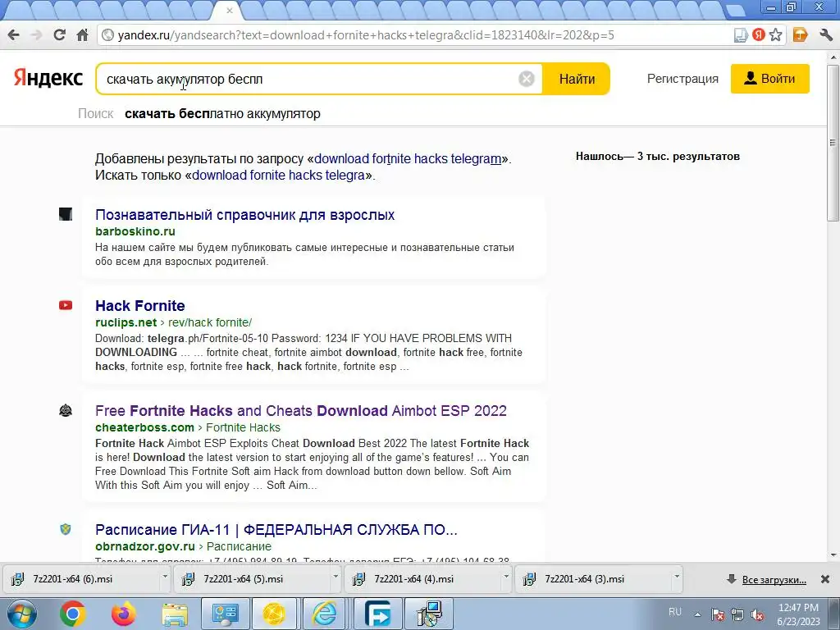Open the 7z2201-x64 (5).msi downloaded file
This screenshot has height=630, width=840.
click(x=243, y=579)
